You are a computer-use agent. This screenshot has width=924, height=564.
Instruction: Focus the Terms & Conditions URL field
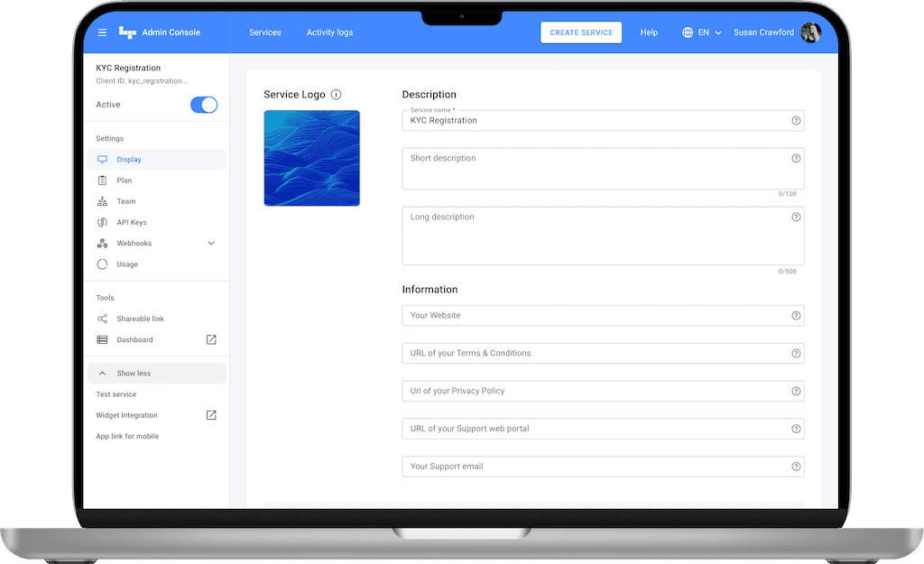[x=603, y=353]
